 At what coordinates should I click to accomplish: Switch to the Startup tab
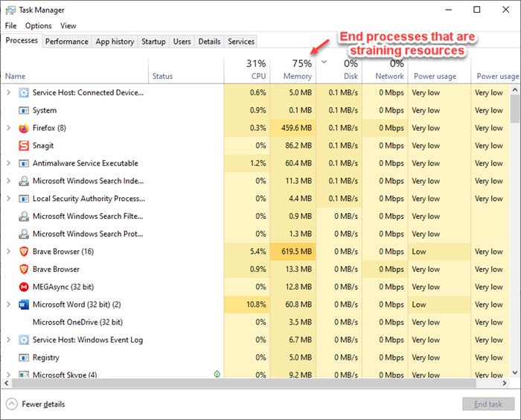(x=153, y=41)
